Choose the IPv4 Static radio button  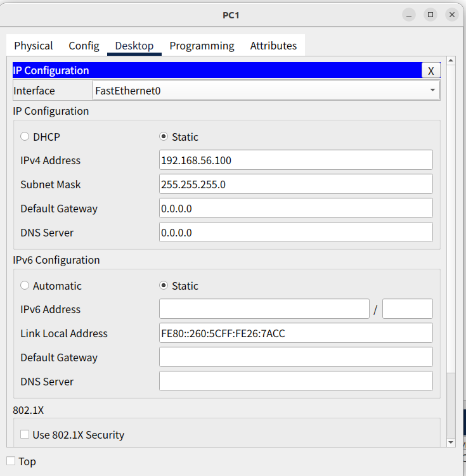(x=164, y=137)
